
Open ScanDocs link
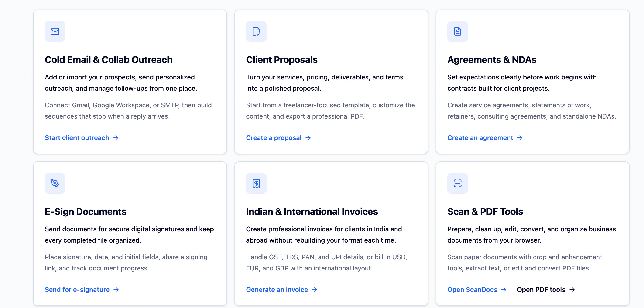point(477,290)
